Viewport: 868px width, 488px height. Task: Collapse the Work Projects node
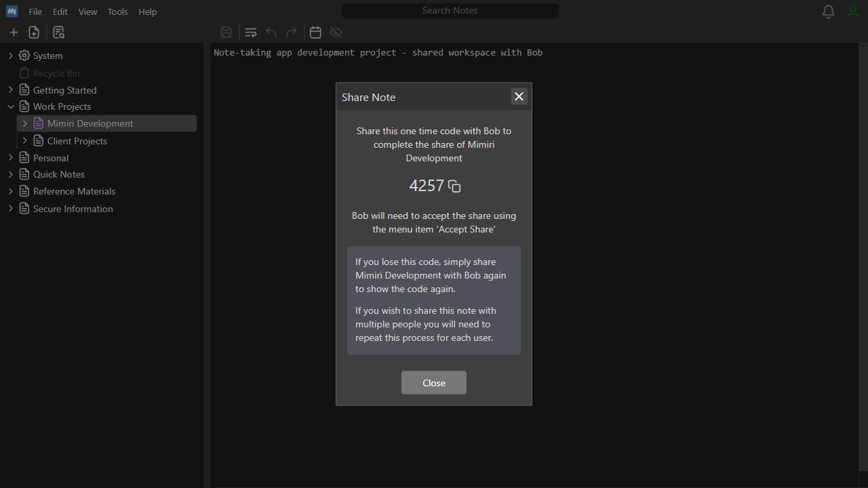(x=11, y=106)
